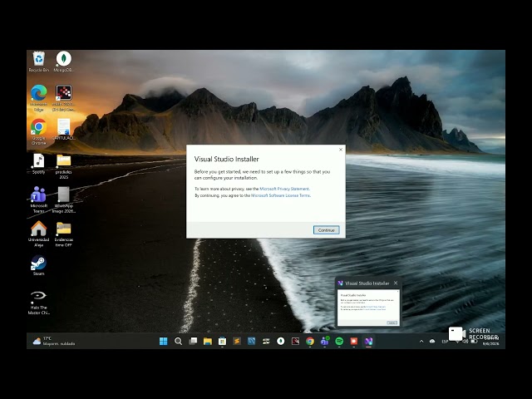The image size is (532, 399).
Task: Open Microsoft Store from the taskbar
Action: pos(222,342)
